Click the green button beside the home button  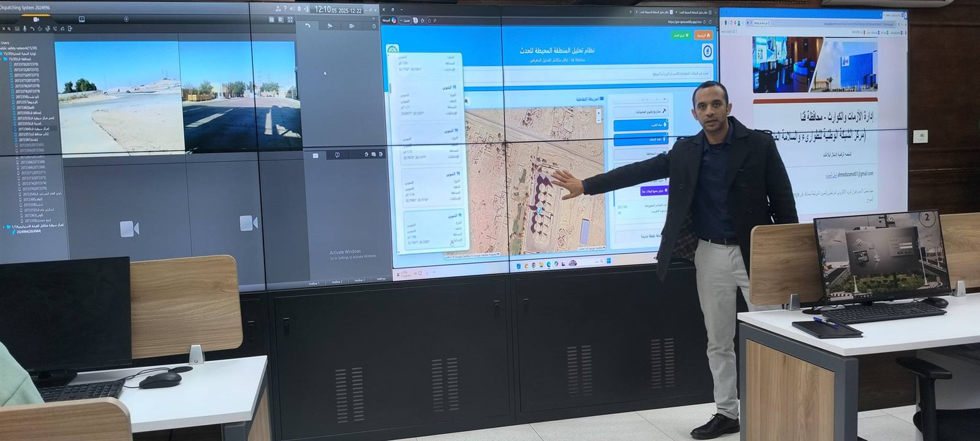[x=680, y=36]
